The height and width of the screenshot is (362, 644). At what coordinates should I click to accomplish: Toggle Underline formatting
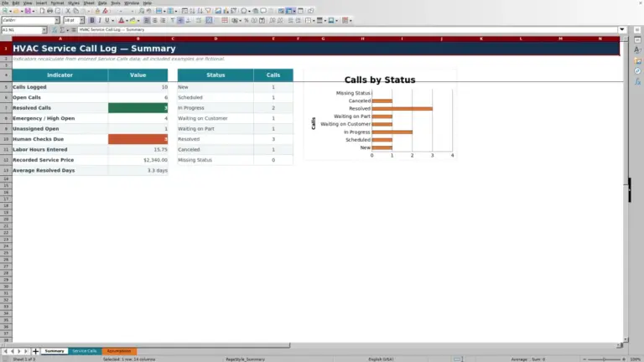point(107,20)
